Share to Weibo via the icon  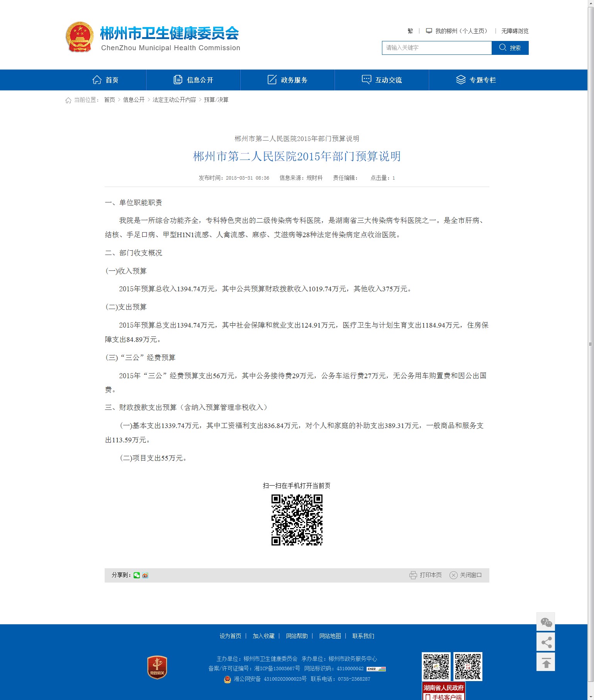(x=145, y=575)
